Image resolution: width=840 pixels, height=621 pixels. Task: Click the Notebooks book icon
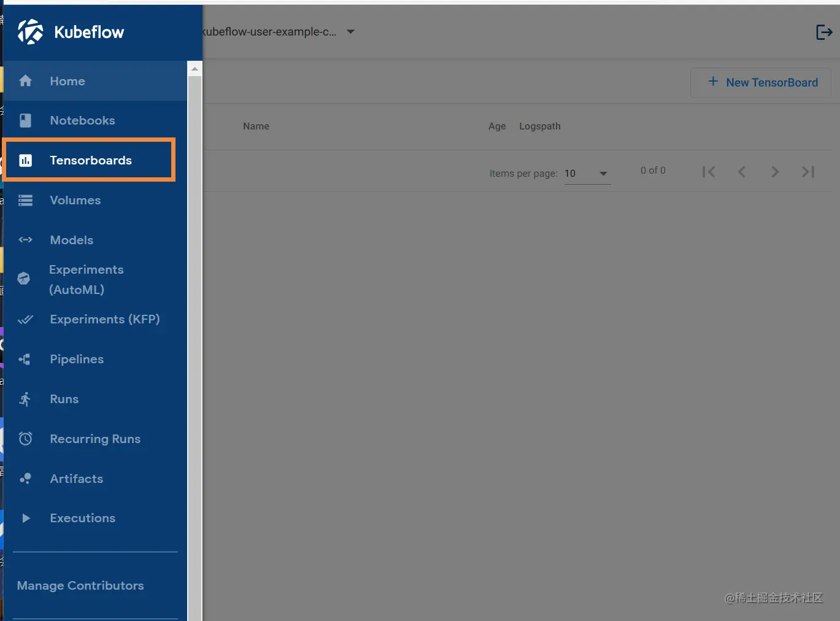[25, 120]
